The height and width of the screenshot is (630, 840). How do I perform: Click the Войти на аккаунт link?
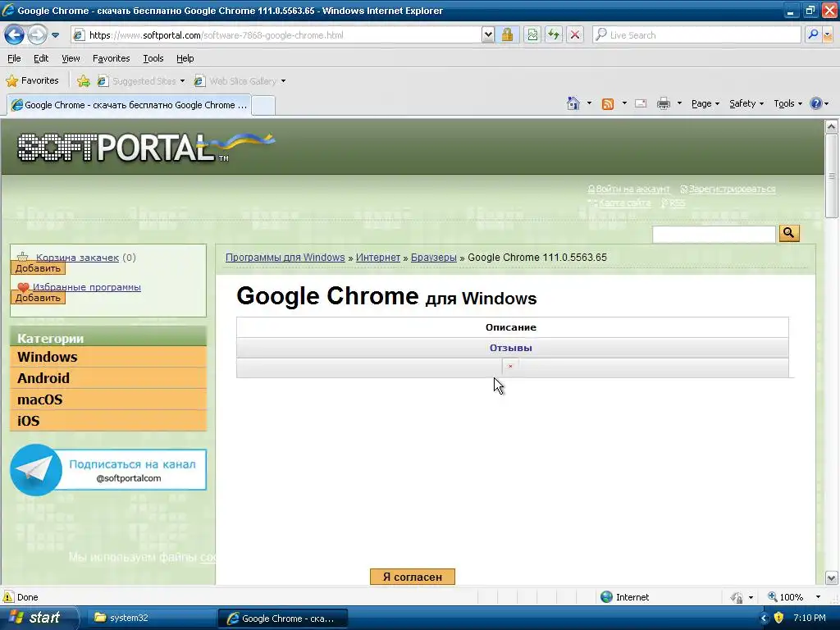(632, 189)
